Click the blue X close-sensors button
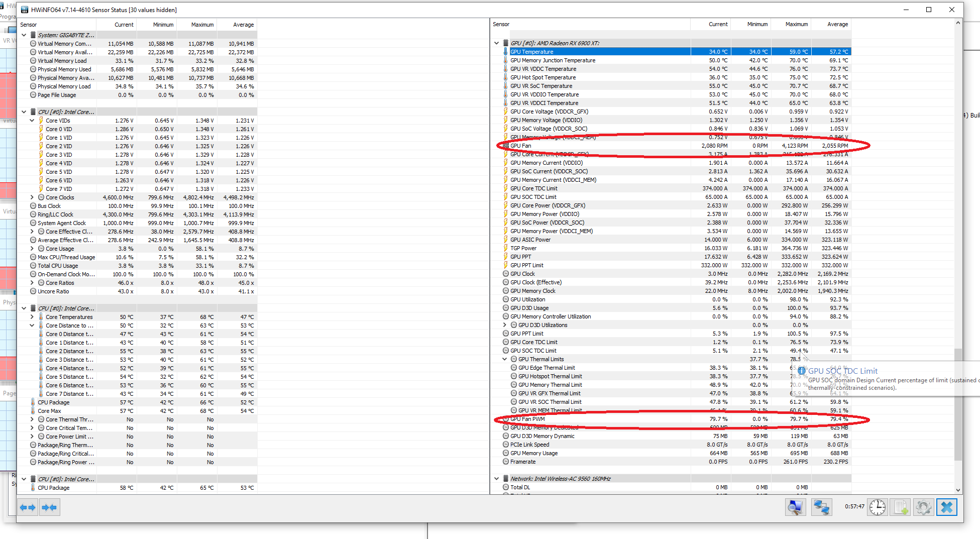980x539 pixels. (x=947, y=507)
